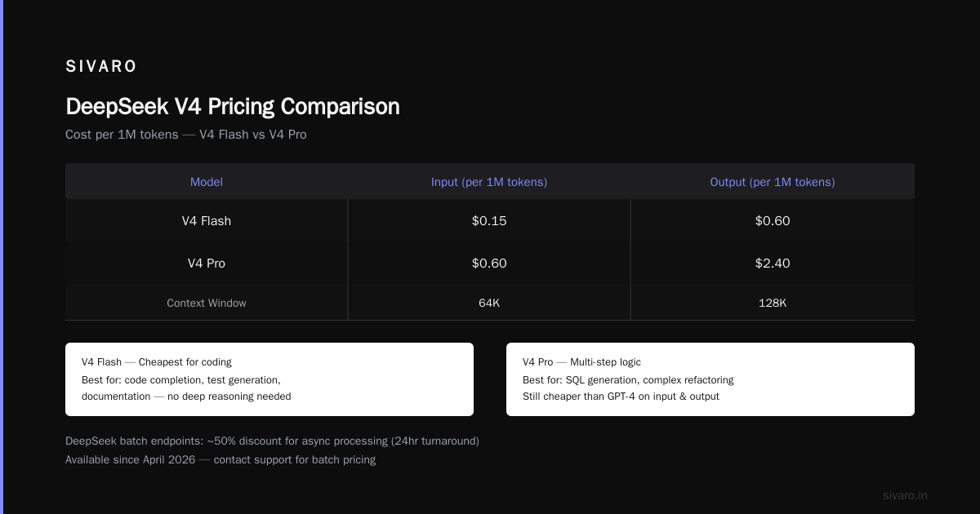Click the Input (per 1M tokens) header

[489, 182]
